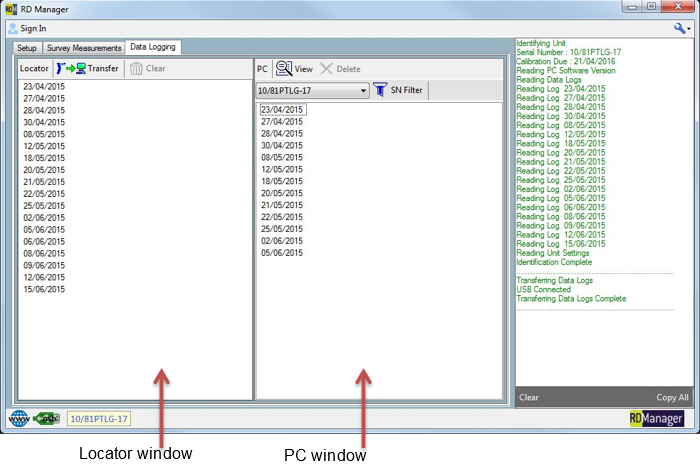Image resolution: width=700 pixels, height=468 pixels.
Task: Select 27/04/2015 in the Locator list
Action: click(x=44, y=98)
